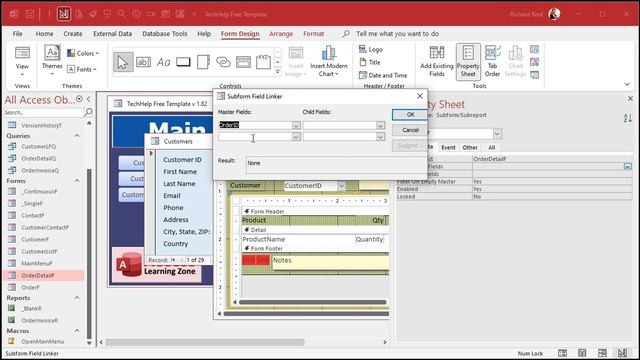640x360 pixels.
Task: Open second Master Fields dropdown
Action: [x=296, y=137]
